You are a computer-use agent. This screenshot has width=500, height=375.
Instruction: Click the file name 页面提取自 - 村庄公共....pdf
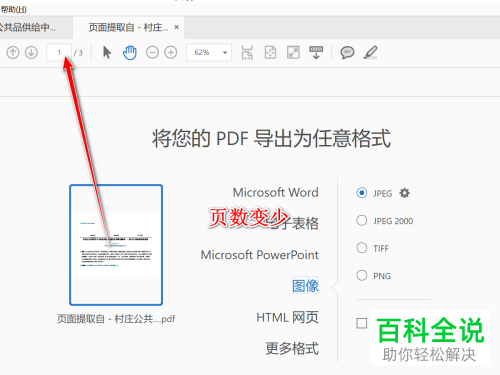tap(116, 319)
